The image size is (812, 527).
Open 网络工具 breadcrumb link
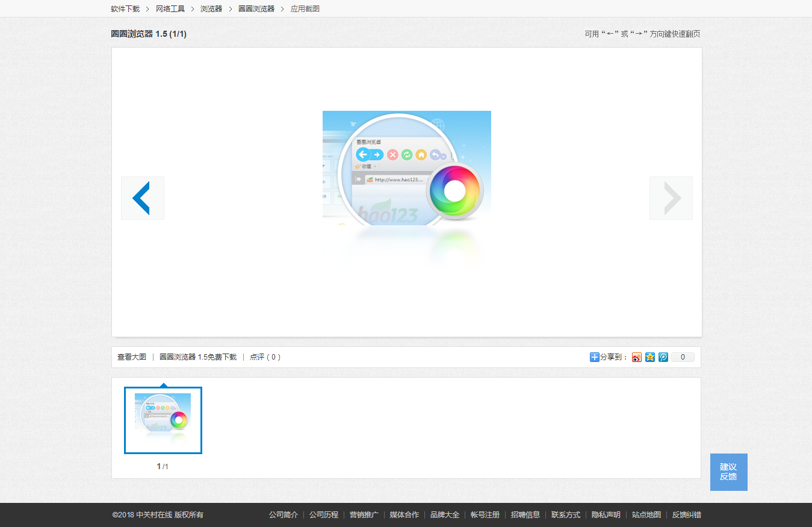(x=170, y=8)
